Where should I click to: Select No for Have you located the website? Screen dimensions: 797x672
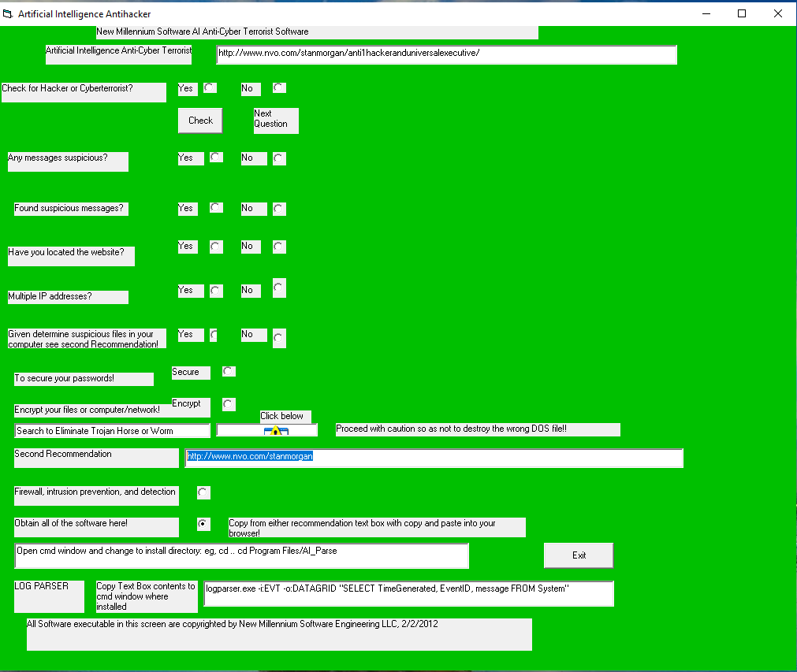[279, 247]
